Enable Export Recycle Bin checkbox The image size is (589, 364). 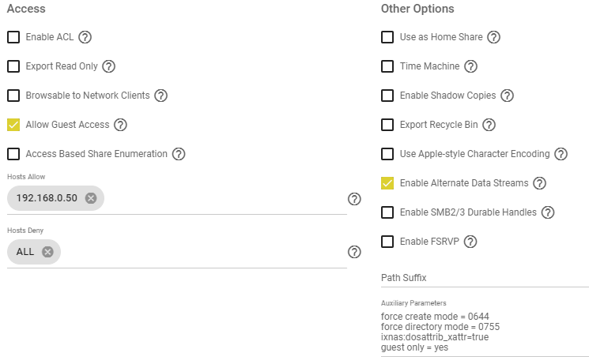coord(387,125)
